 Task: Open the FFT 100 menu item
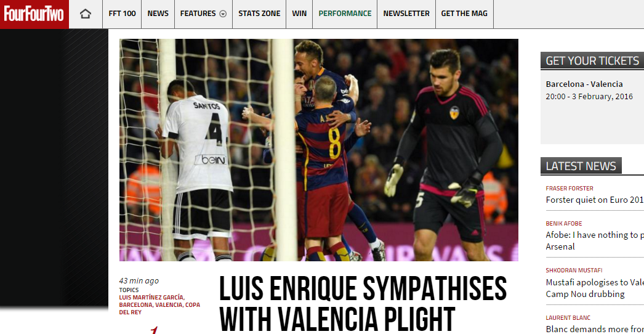(x=122, y=14)
